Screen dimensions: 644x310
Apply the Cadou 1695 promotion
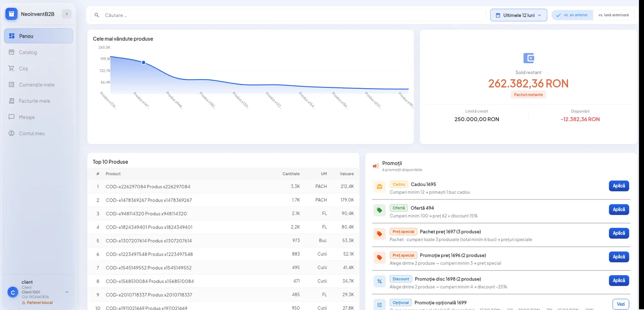(619, 186)
